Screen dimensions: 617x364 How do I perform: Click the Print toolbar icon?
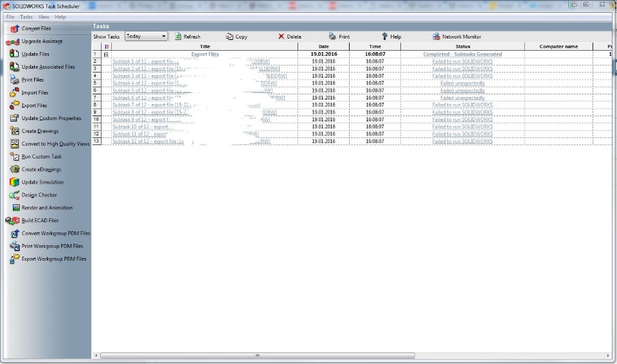click(332, 36)
